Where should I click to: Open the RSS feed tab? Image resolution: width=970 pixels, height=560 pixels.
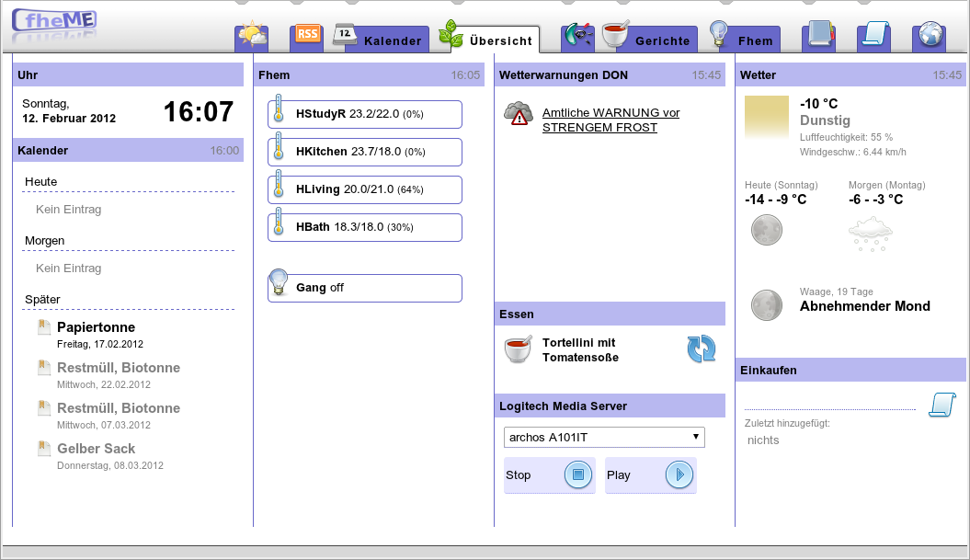[x=307, y=37]
